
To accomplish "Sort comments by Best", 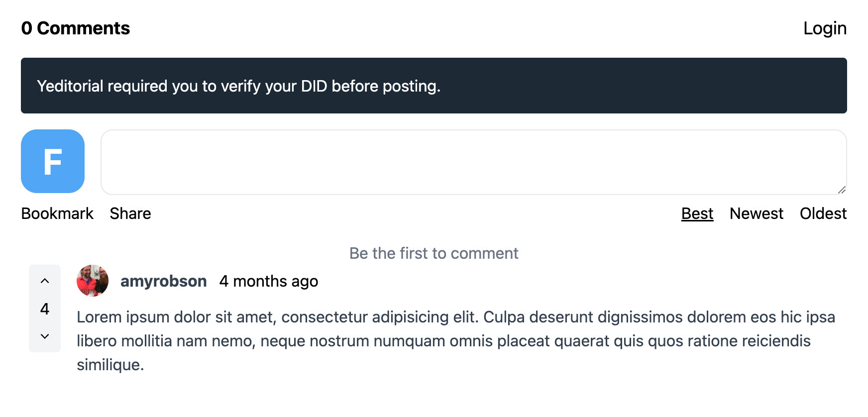I will click(x=697, y=213).
